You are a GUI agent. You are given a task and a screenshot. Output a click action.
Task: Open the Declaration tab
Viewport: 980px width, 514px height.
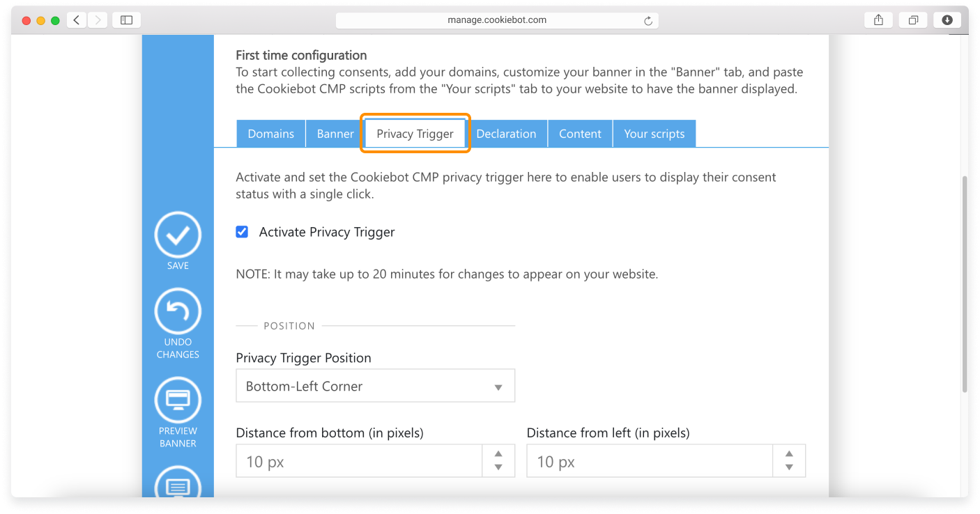506,134
